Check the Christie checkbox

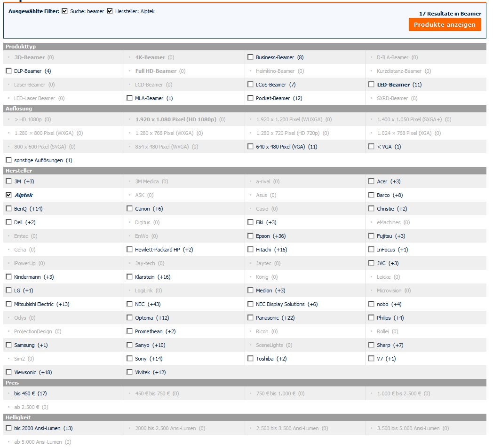click(371, 209)
